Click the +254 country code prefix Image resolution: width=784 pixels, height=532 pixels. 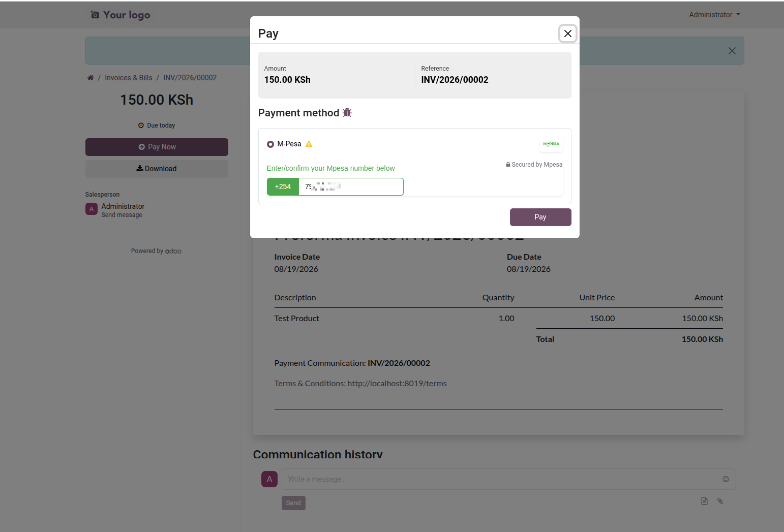[x=283, y=186]
